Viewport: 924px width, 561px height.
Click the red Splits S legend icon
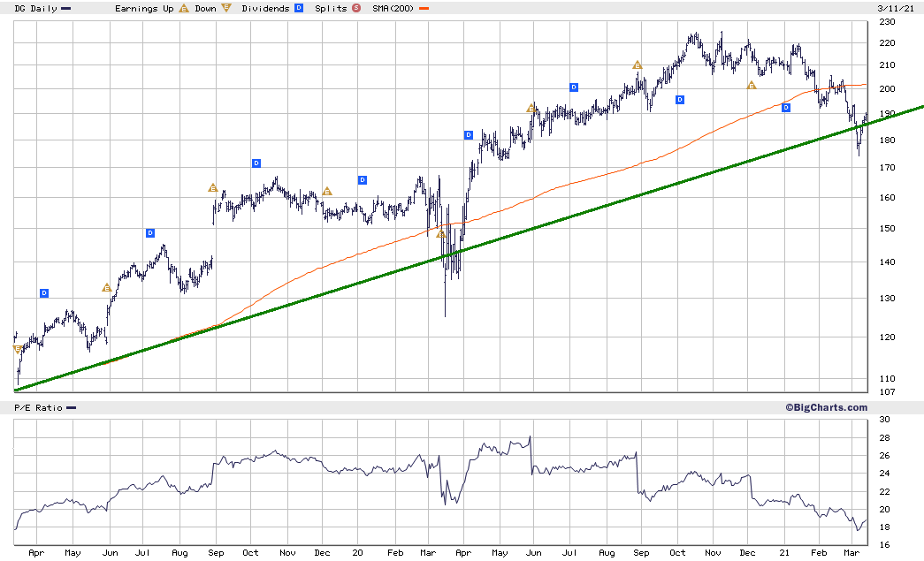coord(356,8)
